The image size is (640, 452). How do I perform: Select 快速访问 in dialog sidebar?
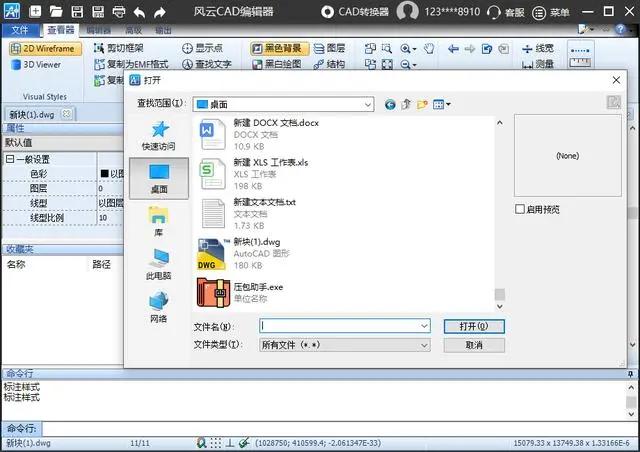[159, 136]
